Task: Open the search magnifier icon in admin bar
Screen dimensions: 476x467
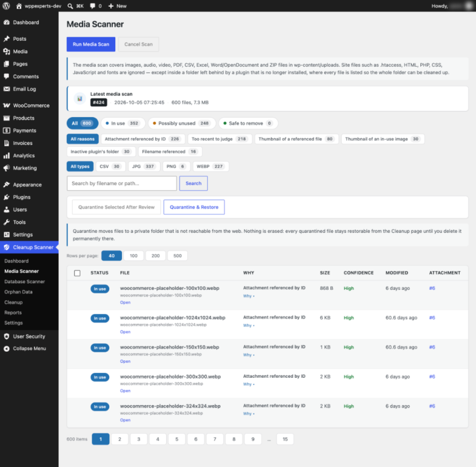Action: [70, 6]
